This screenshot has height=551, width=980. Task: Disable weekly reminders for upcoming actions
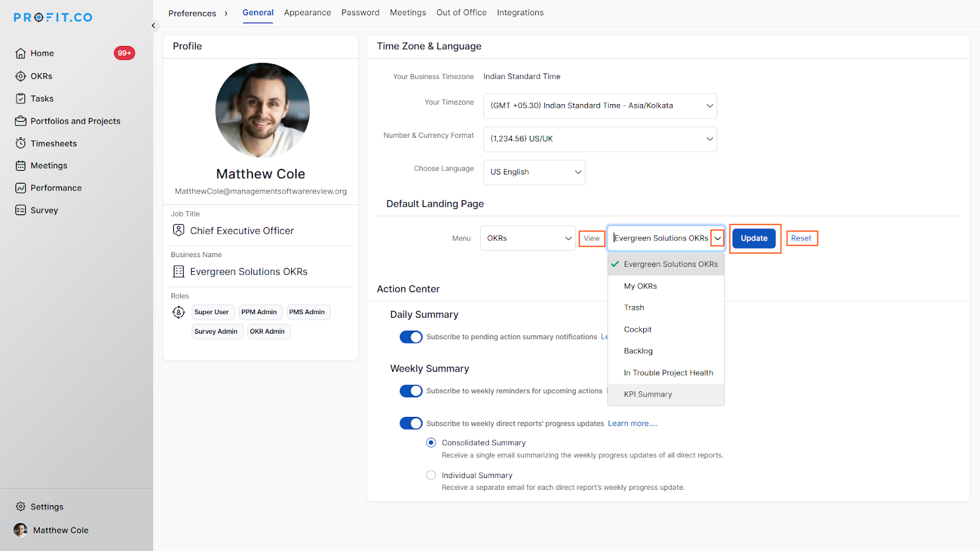pyautogui.click(x=411, y=391)
